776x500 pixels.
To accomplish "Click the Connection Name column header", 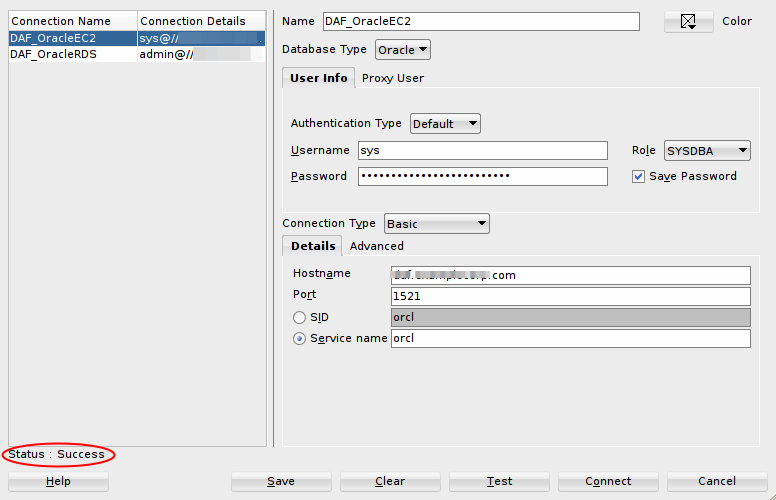I will pyautogui.click(x=73, y=21).
